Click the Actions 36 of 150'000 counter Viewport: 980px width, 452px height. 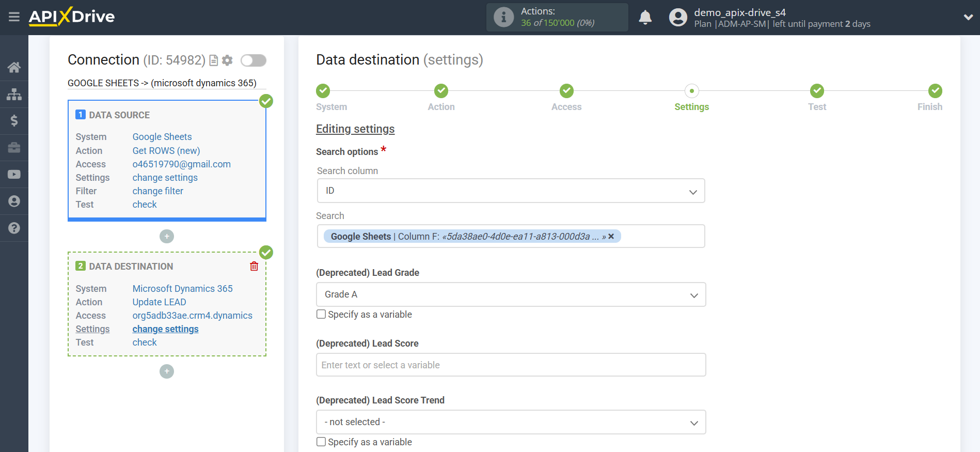[x=558, y=17]
